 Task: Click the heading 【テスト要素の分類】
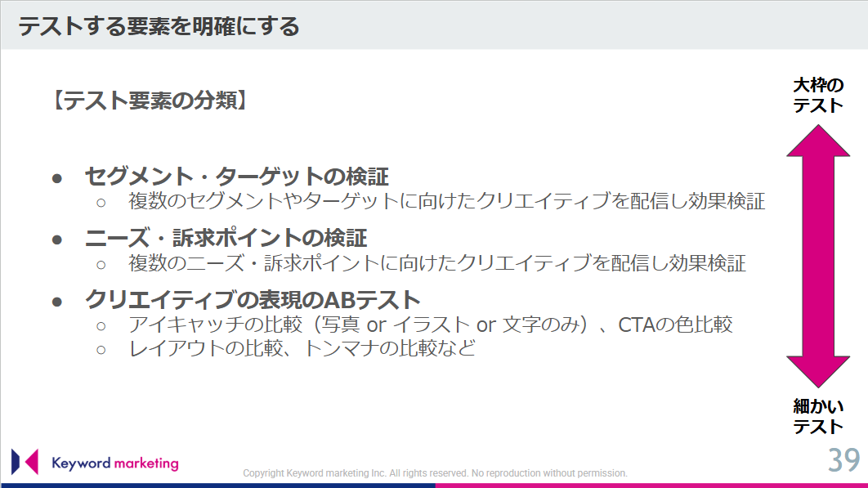point(147,101)
